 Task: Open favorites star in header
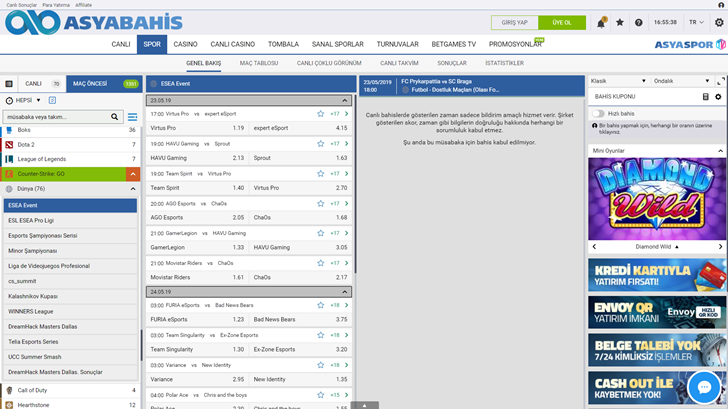[620, 22]
